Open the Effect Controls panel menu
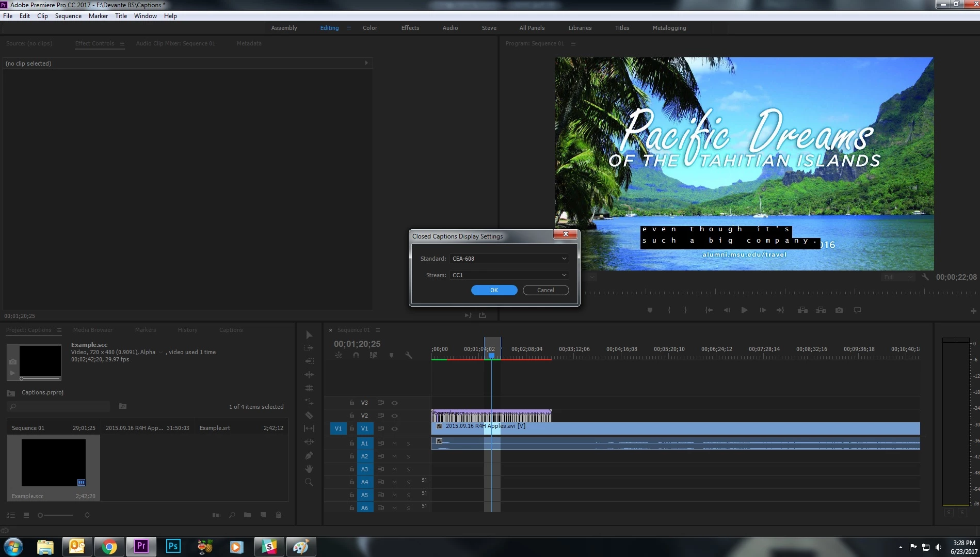The width and height of the screenshot is (980, 557). pos(122,44)
